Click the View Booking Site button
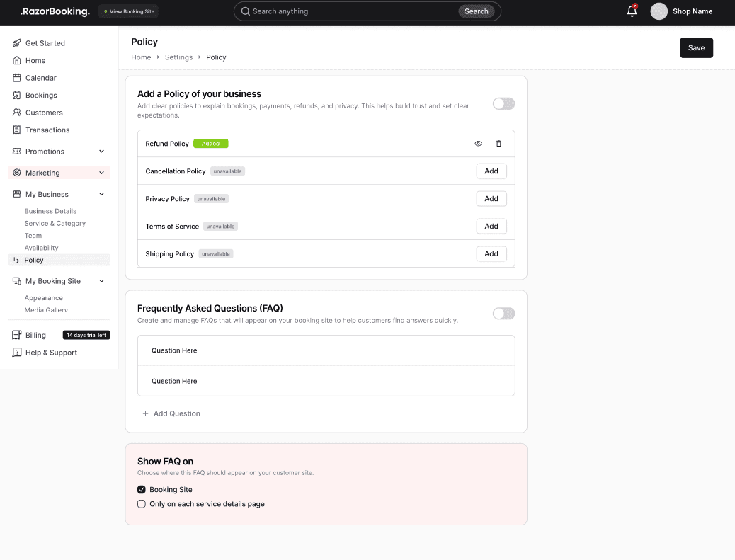Screen dimensions: 735x560 pyautogui.click(x=128, y=11)
